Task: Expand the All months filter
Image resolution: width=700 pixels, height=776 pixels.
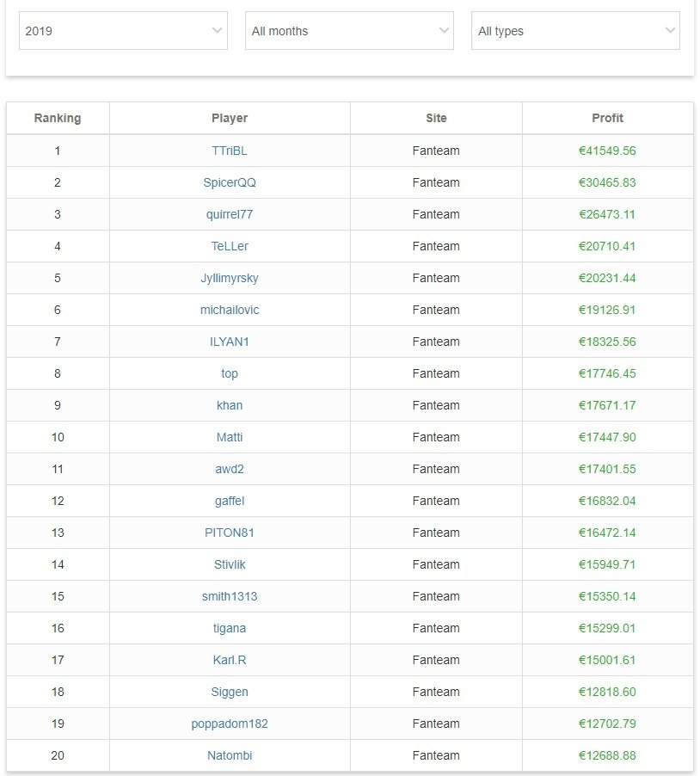Action: 349,31
